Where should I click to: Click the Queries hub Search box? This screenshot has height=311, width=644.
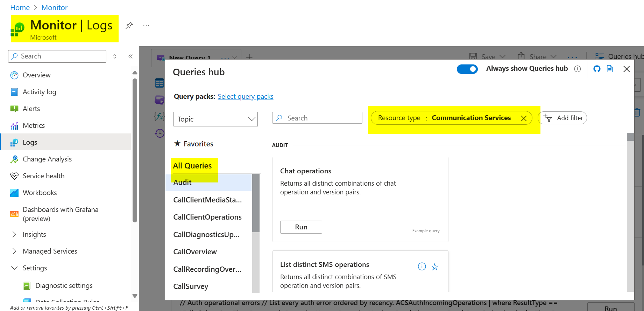tap(317, 118)
